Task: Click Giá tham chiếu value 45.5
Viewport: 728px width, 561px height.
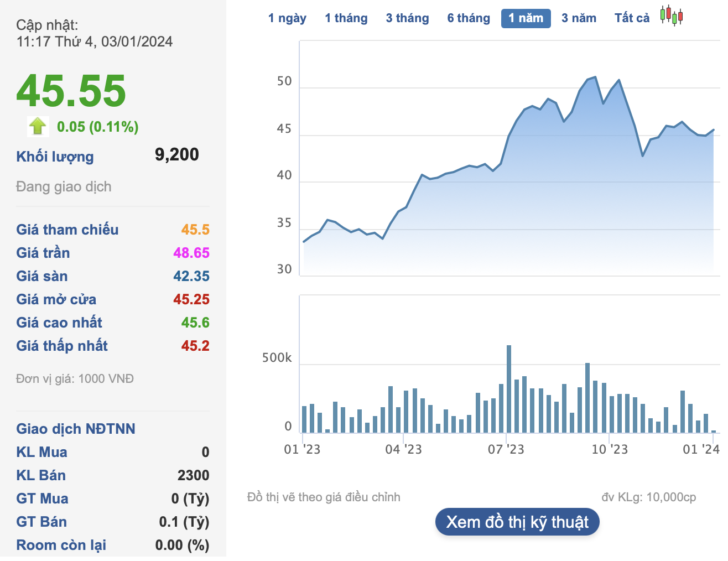Action: [195, 230]
